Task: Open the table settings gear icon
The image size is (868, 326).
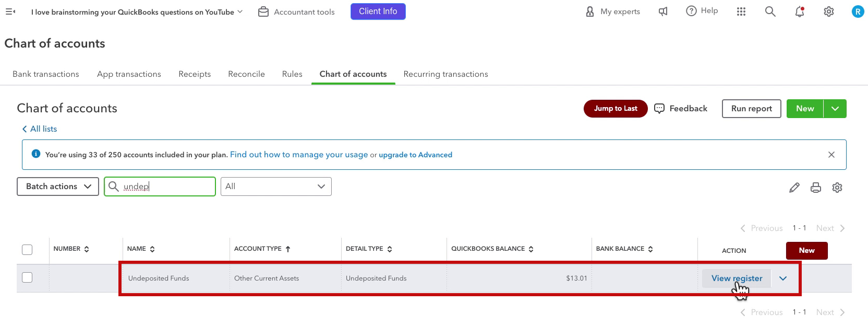Action: tap(837, 188)
